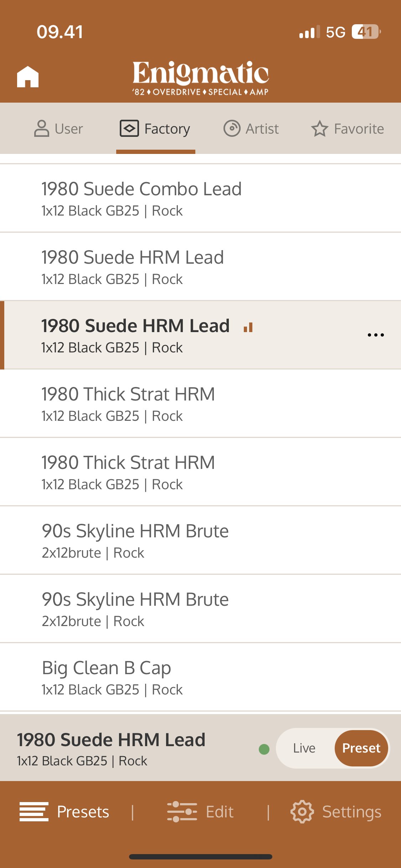Open the three-dot menu for selected preset
401x868 pixels.
[376, 335]
